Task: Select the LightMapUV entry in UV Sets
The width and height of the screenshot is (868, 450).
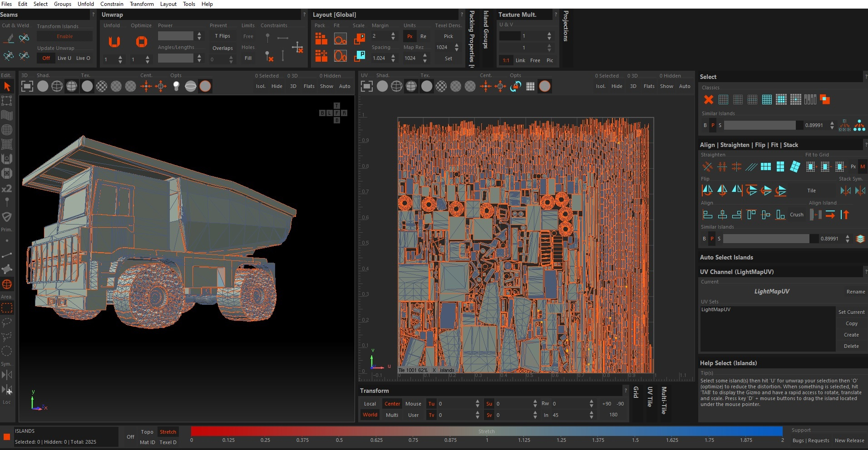Action: tap(715, 309)
